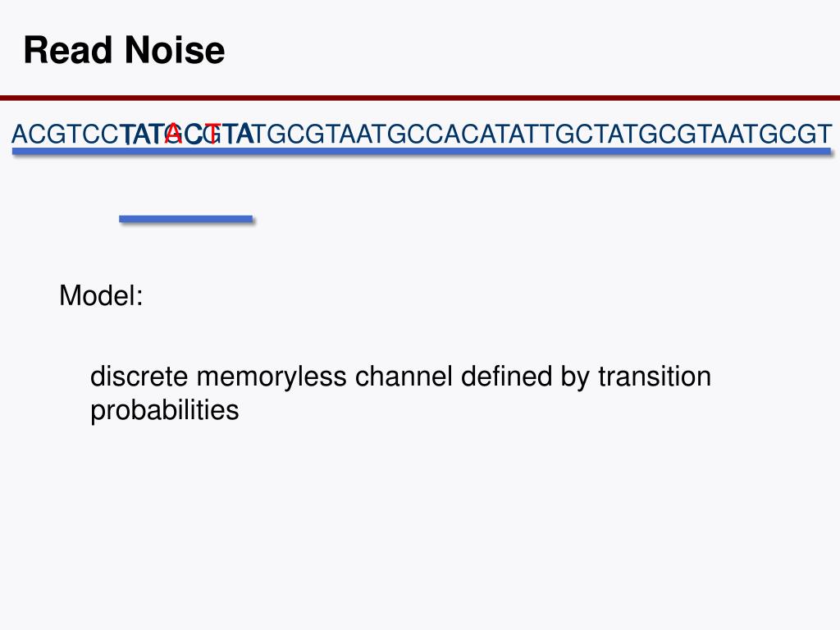Image resolution: width=840 pixels, height=630 pixels.
Task: Select the long blue line under the sequence
Action: click(x=422, y=152)
